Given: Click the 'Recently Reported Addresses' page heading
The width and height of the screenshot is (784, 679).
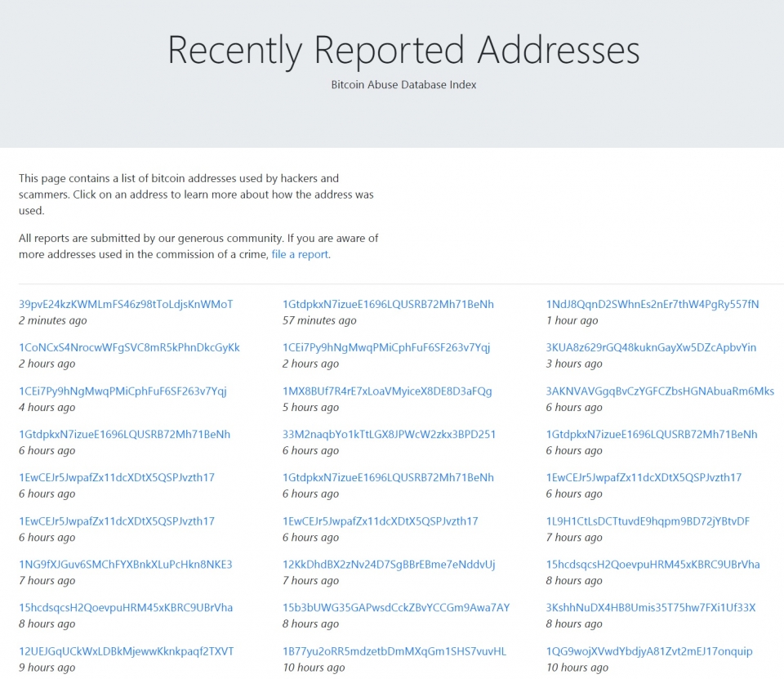Looking at the screenshot, I should (403, 50).
